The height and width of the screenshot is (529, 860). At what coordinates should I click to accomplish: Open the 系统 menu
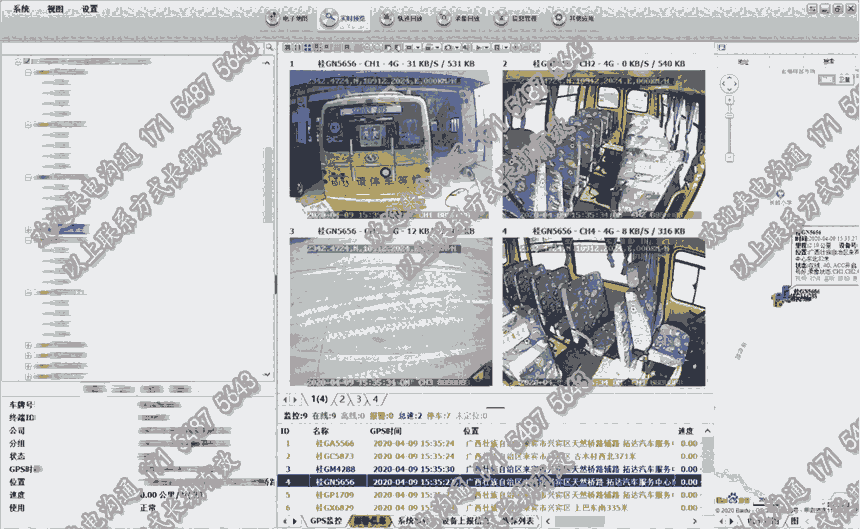[21, 8]
